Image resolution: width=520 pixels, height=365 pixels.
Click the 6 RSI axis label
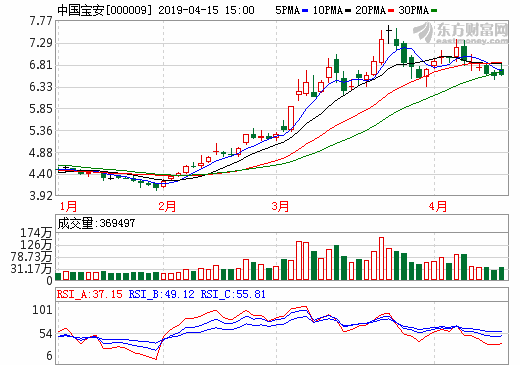(x=49, y=356)
